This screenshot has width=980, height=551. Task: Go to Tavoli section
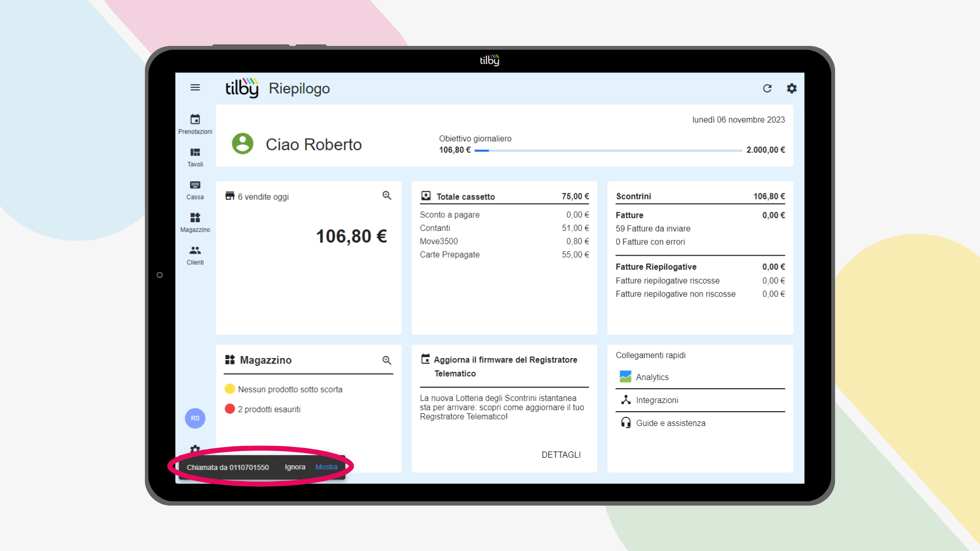click(x=195, y=157)
